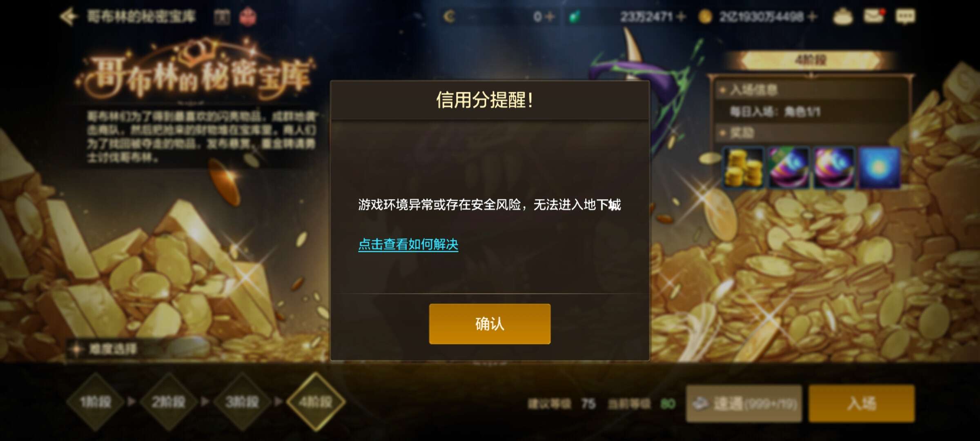Viewport: 980px width, 441px height.
Task: Add gold with the plus after 2亿1930万4498
Action: point(812,17)
